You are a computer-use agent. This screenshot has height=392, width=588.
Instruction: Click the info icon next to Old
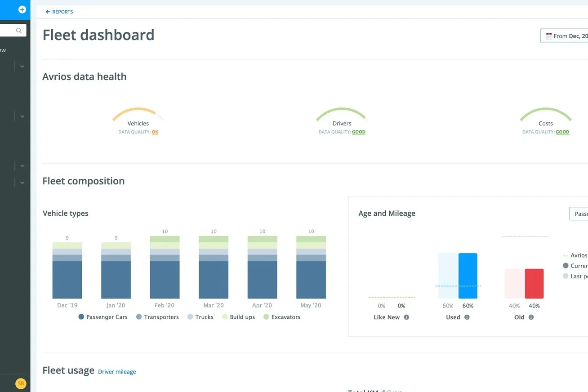531,317
